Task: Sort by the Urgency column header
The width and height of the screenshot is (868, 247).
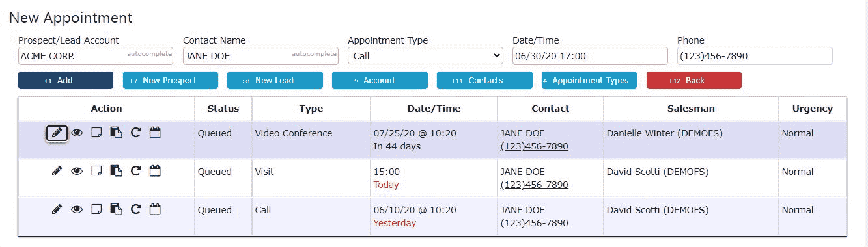Action: click(812, 109)
